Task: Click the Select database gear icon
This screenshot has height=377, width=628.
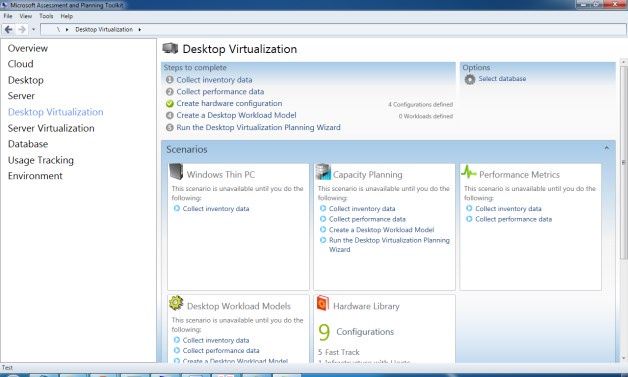Action: (469, 79)
